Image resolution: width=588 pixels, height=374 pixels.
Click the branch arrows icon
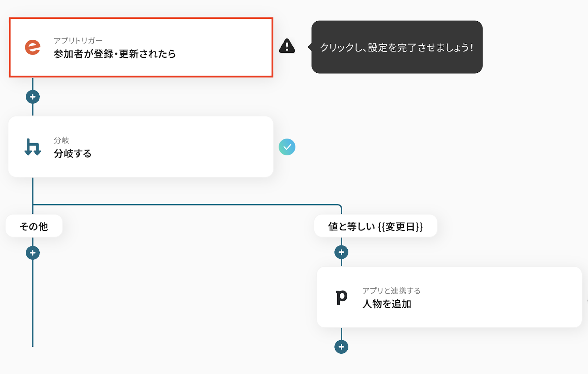tap(33, 147)
